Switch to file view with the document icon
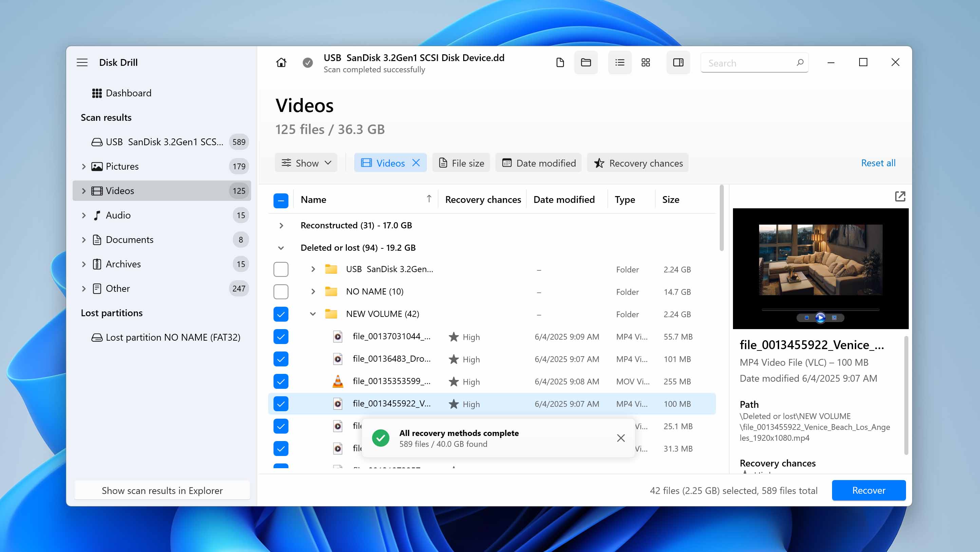 [560, 62]
